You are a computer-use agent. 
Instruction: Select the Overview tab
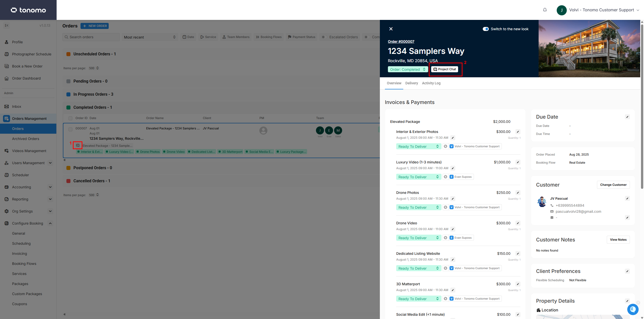[394, 83]
